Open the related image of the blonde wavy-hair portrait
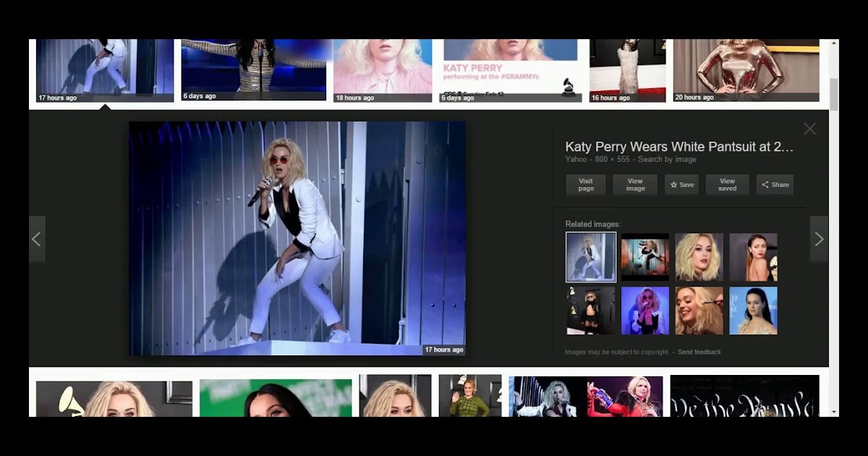The height and width of the screenshot is (456, 868). [x=699, y=257]
